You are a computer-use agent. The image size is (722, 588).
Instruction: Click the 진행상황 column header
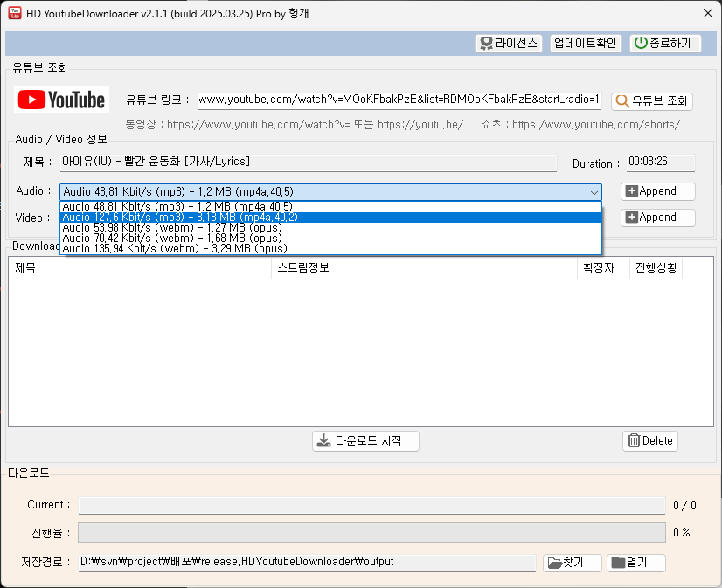pyautogui.click(x=656, y=267)
